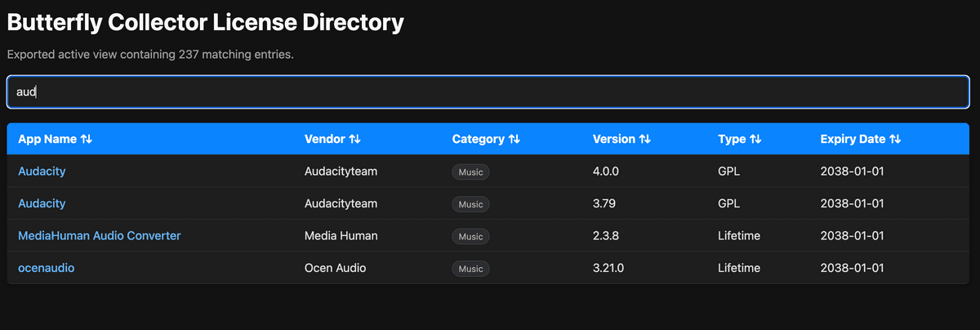Screen dimensions: 980x330
Task: Click the Music badge in the ocenaudio row
Action: tap(470, 268)
